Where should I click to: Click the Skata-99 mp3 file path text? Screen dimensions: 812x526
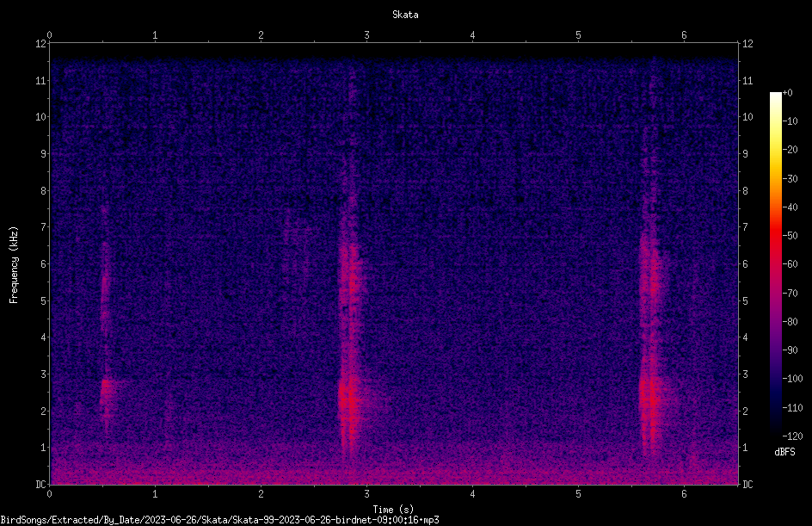click(219, 520)
